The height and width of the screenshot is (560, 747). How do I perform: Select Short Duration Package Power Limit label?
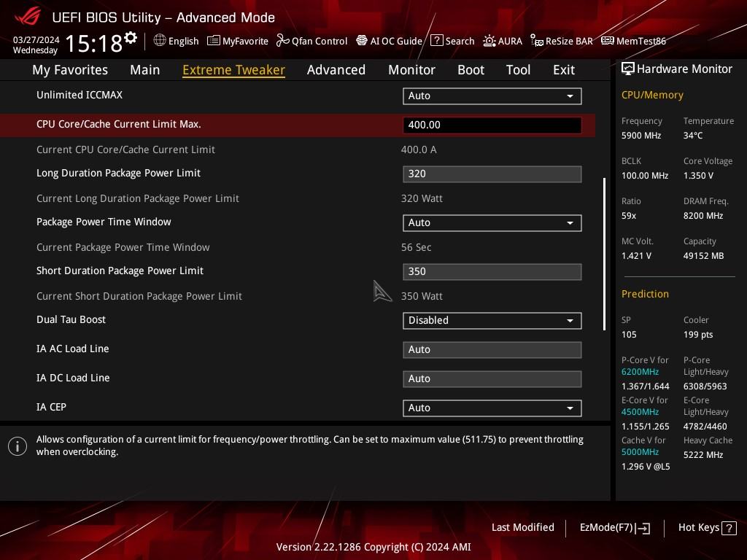(120, 271)
